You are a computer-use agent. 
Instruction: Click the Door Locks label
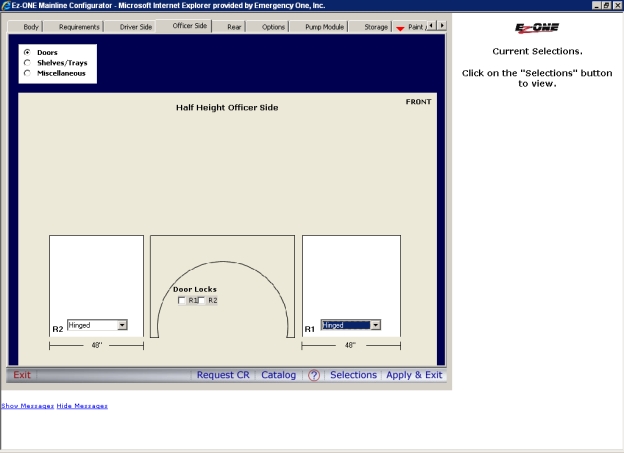point(195,289)
